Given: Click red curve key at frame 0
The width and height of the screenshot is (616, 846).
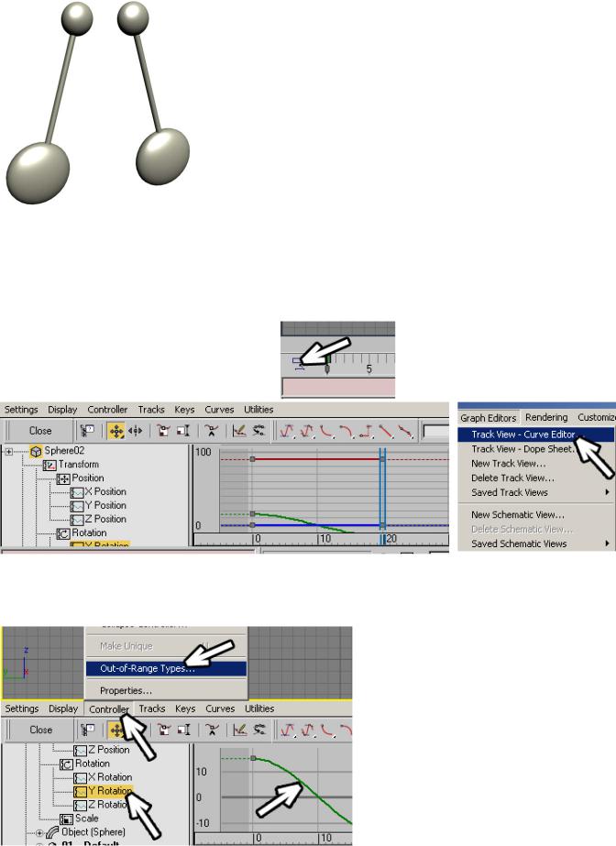Looking at the screenshot, I should point(252,459).
